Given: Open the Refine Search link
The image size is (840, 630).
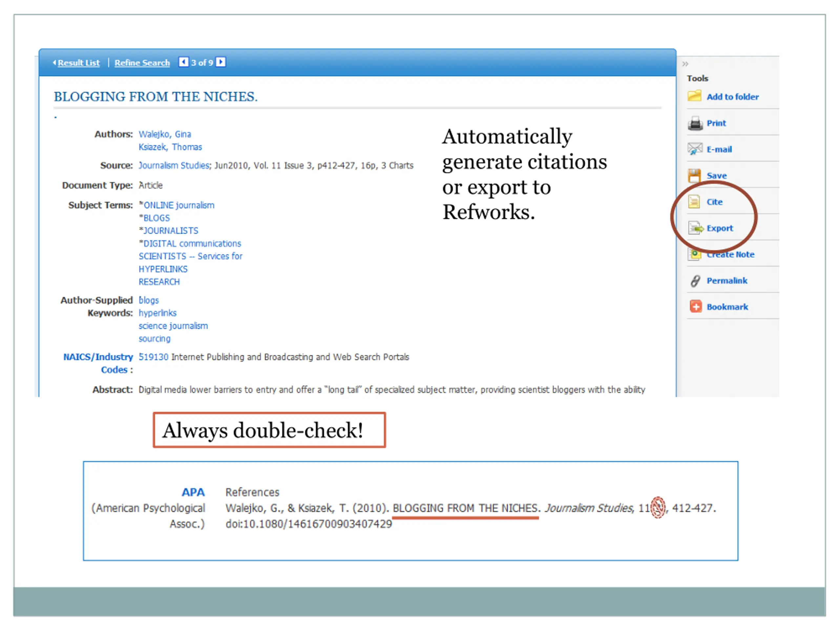Looking at the screenshot, I should (142, 63).
